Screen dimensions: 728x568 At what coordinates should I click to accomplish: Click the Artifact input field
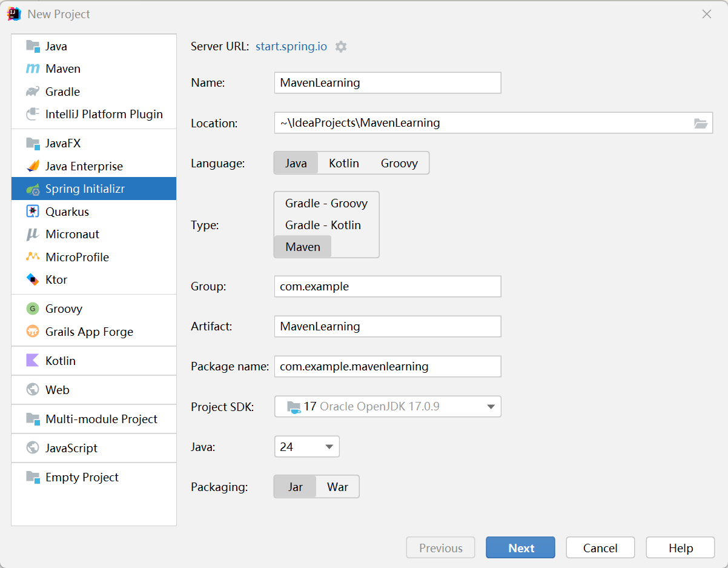(388, 326)
